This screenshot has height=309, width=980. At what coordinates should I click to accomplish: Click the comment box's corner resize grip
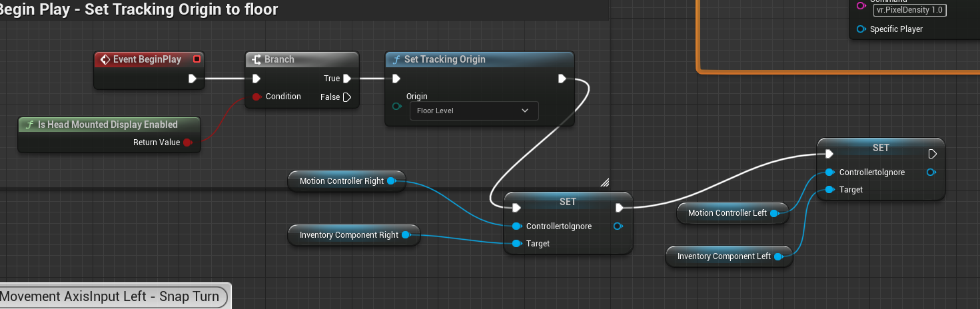pos(605,182)
